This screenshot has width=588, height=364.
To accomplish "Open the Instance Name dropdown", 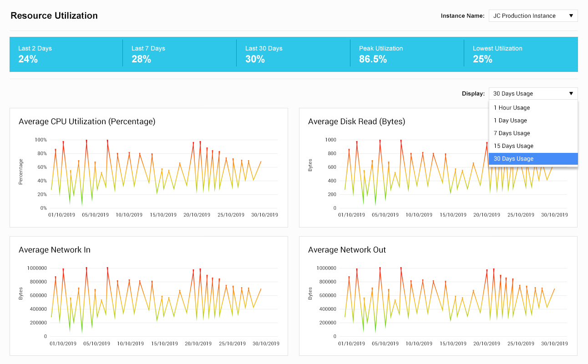I will tap(533, 15).
